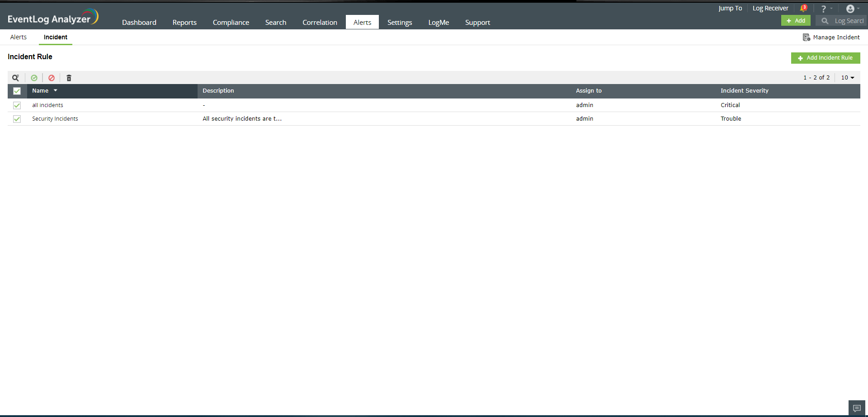The height and width of the screenshot is (417, 868).
Task: Uncheck the 'Security Incidents' rule row
Action: coord(17,119)
